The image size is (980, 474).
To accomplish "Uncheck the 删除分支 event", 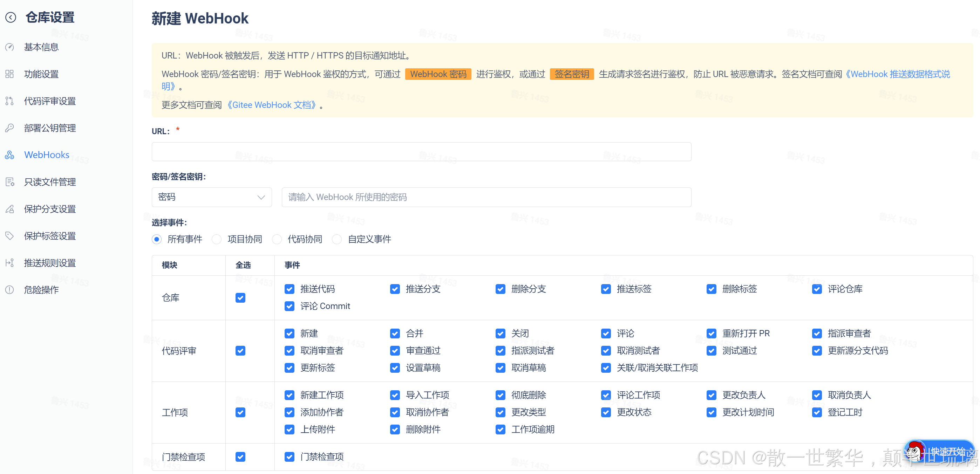I will click(500, 289).
